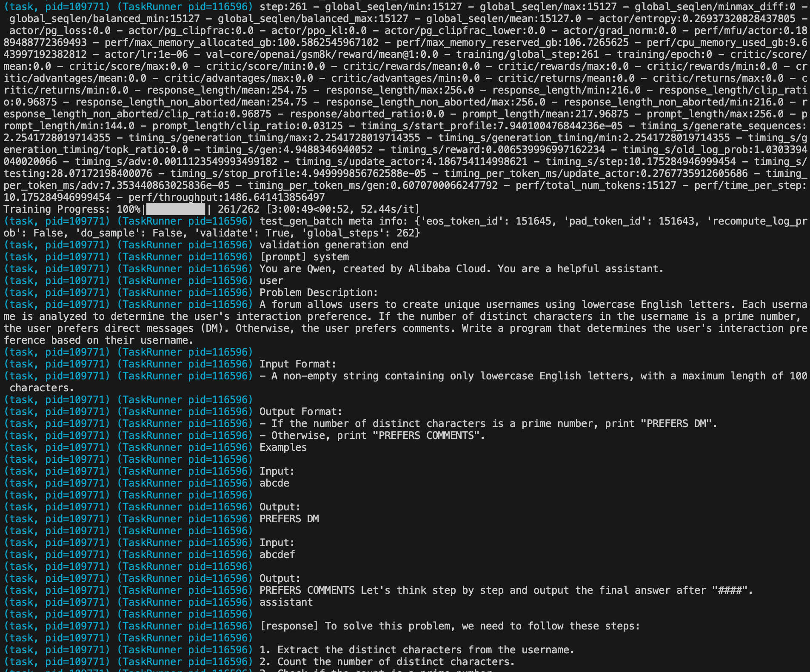Click the 'Problem Description:' line
Viewport: 810px width, 672px height.
pyautogui.click(x=319, y=293)
